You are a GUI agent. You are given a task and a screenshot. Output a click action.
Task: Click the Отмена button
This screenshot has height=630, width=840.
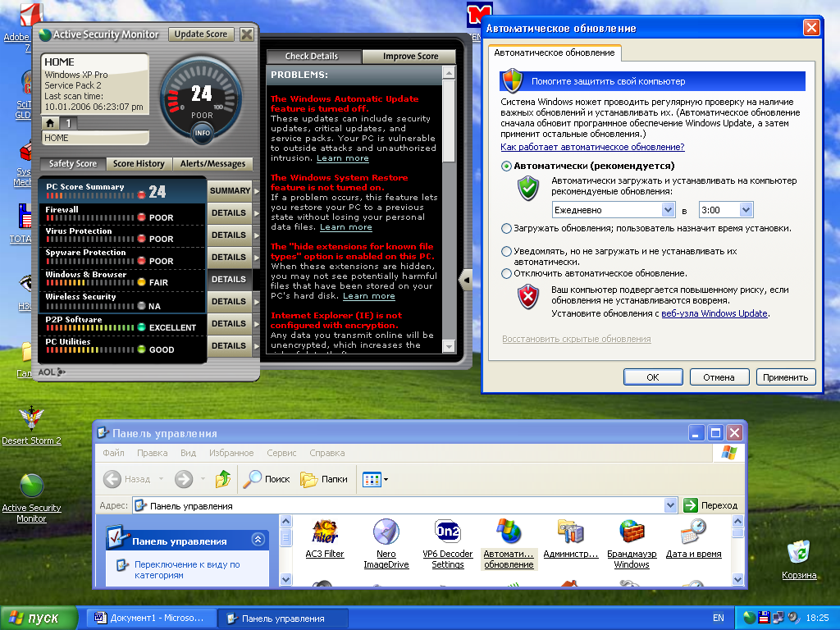point(719,377)
